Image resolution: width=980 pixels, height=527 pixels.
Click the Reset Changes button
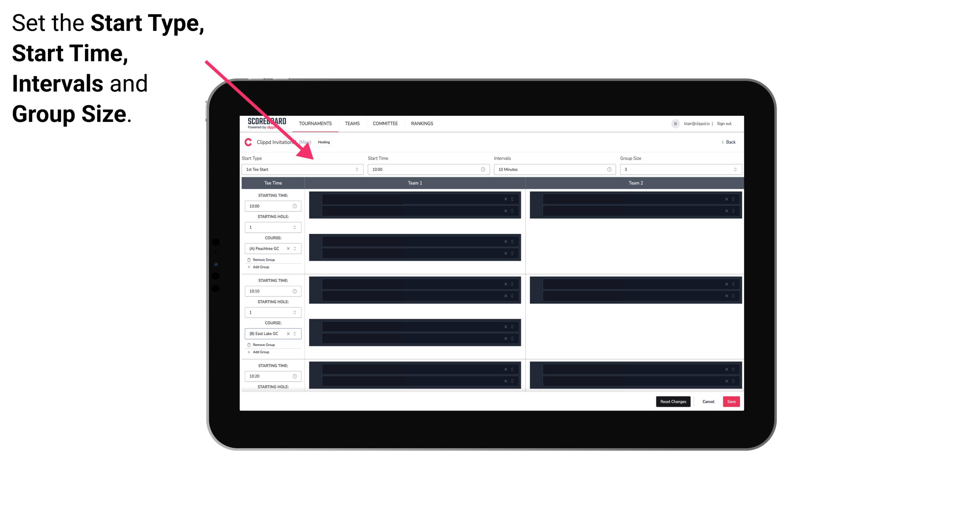pos(673,401)
